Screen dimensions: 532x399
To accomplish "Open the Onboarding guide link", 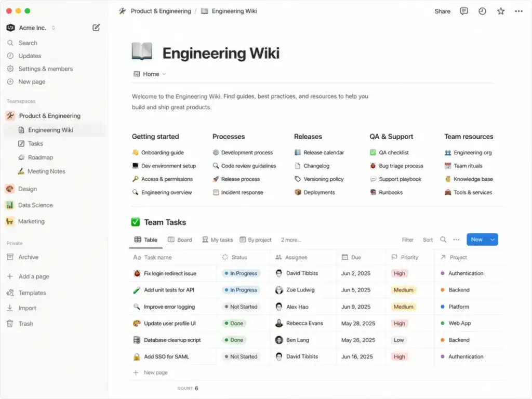I will 158,153.
